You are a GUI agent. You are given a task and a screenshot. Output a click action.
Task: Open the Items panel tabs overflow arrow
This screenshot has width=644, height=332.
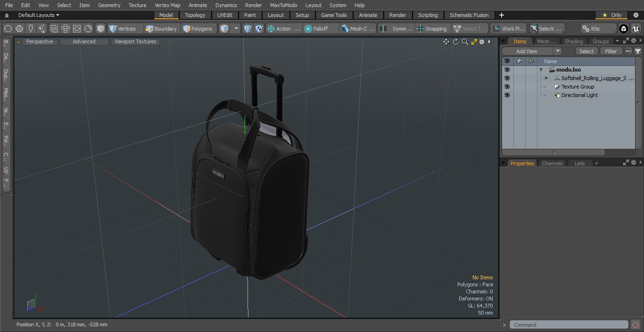tap(617, 41)
